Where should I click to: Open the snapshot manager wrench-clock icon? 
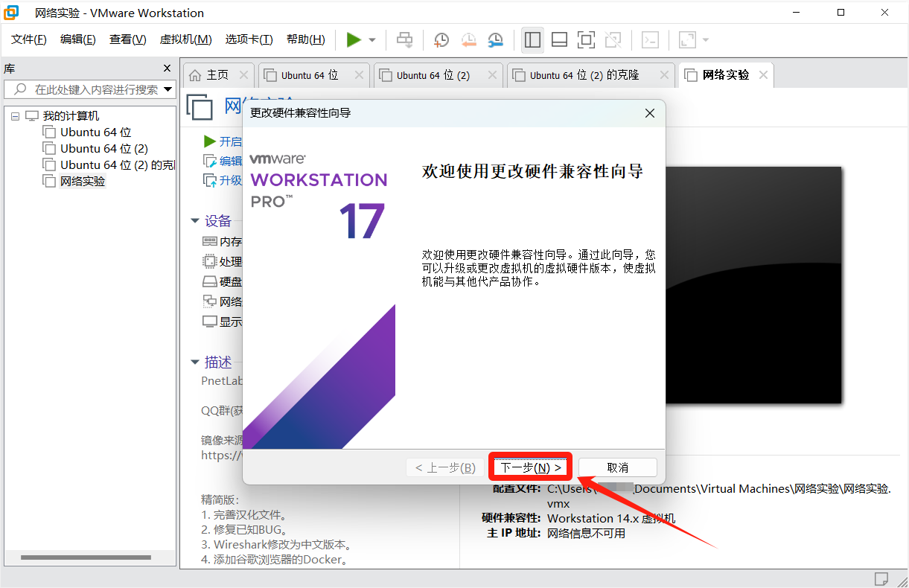click(x=495, y=39)
